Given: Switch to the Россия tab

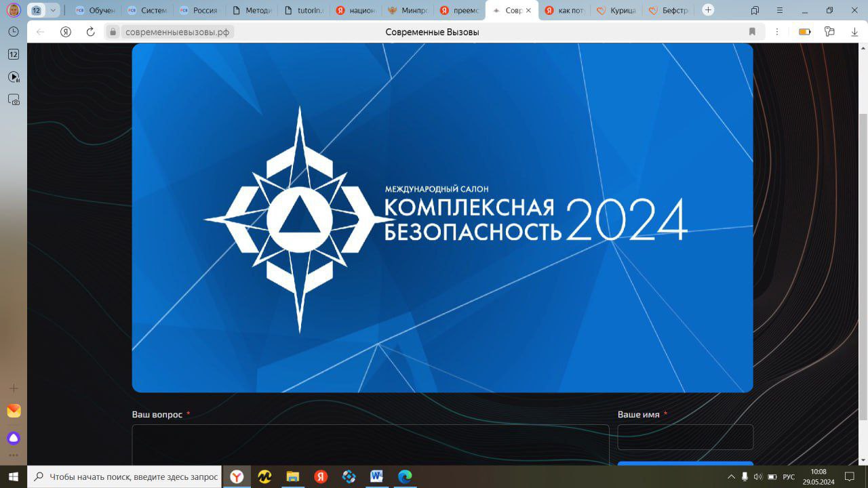Looking at the screenshot, I should click(x=199, y=10).
